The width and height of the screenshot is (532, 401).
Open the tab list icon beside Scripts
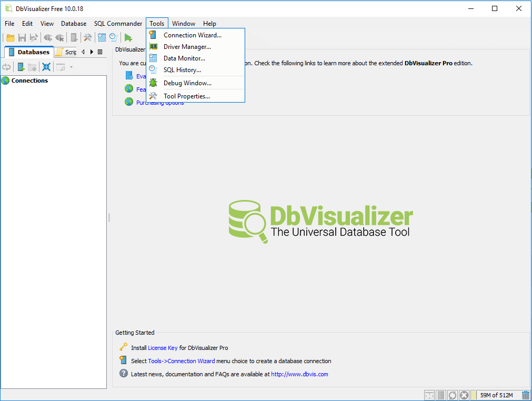[100, 52]
